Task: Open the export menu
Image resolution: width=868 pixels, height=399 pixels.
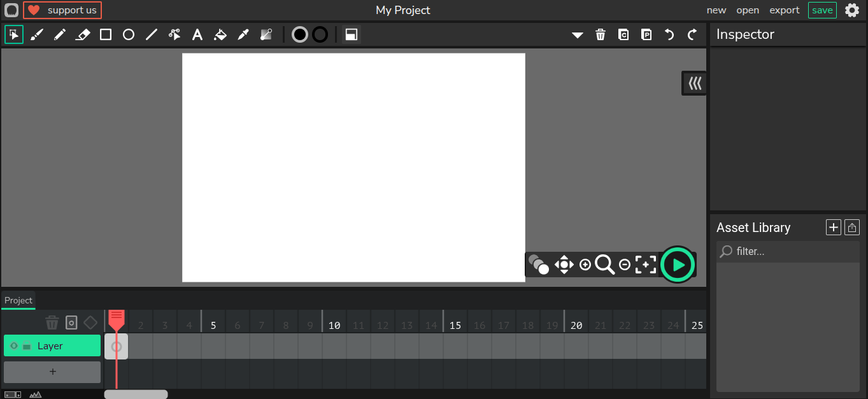Action: (784, 10)
